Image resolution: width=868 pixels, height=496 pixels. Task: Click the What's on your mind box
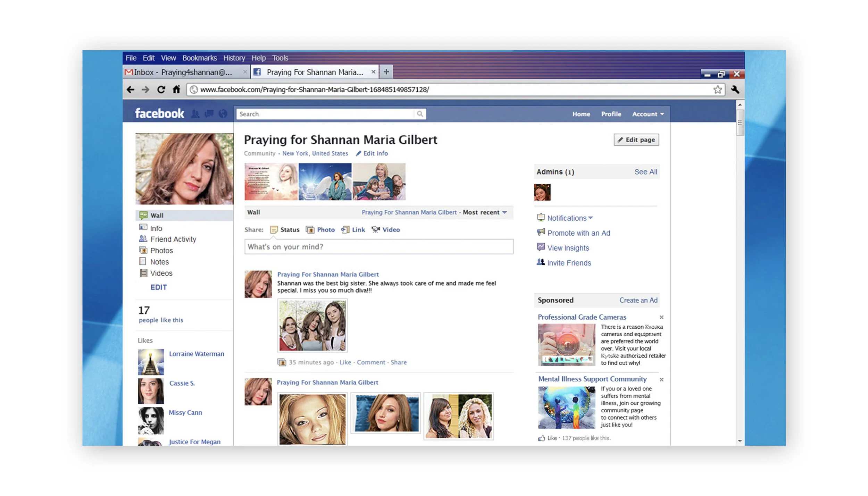[x=379, y=247]
